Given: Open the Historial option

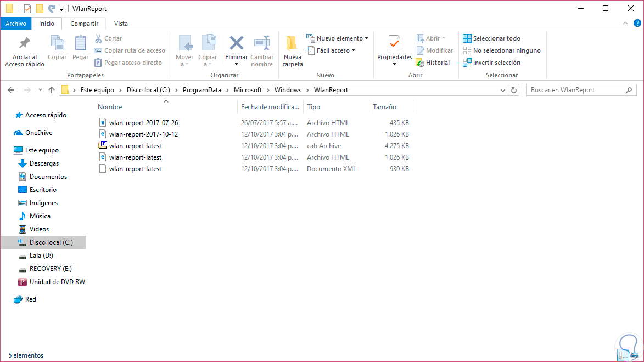Looking at the screenshot, I should click(433, 63).
